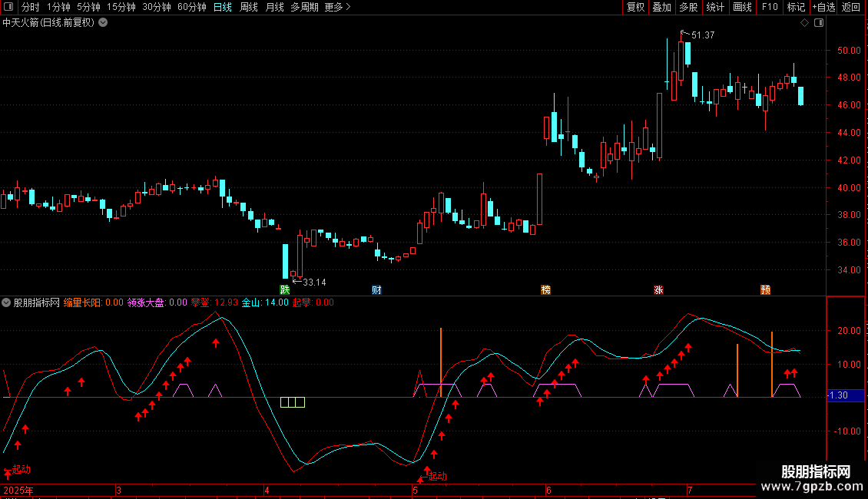Click the 33.14 low price label

click(314, 283)
